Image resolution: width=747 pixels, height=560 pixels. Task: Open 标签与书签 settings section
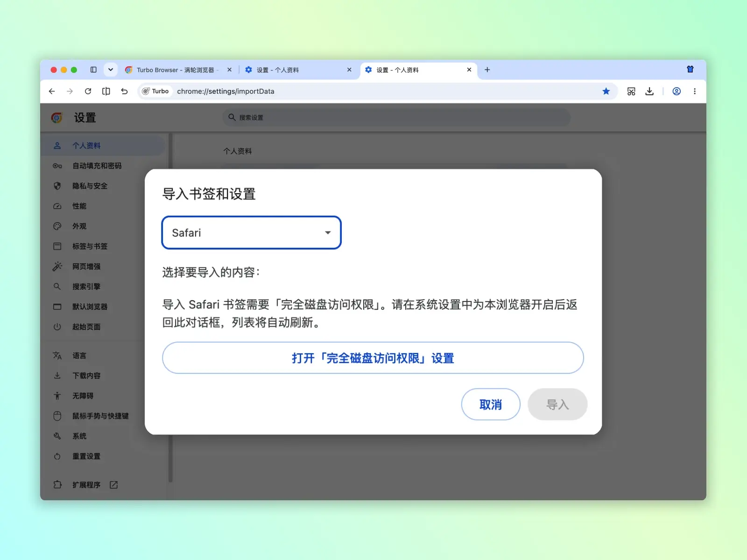click(x=103, y=246)
